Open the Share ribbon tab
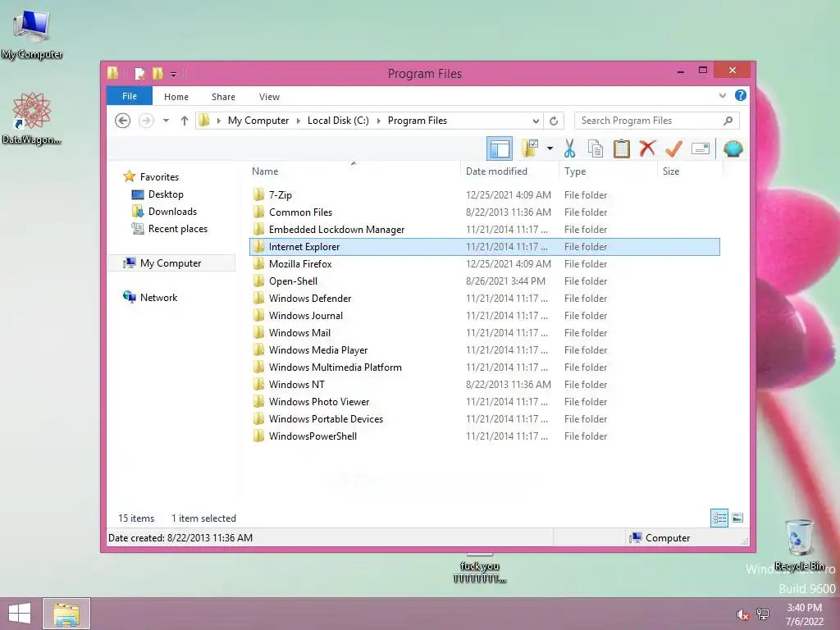Screen dimensions: 840x630 (x=223, y=97)
